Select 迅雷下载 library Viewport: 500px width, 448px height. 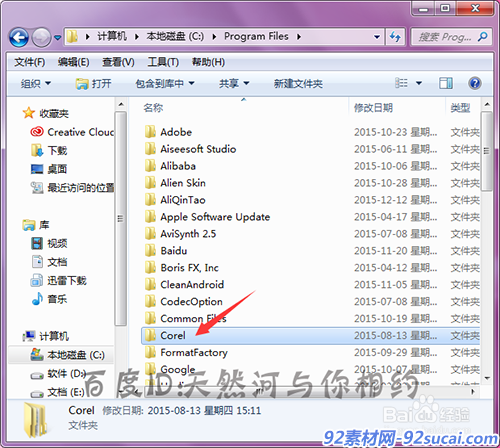[x=58, y=281]
